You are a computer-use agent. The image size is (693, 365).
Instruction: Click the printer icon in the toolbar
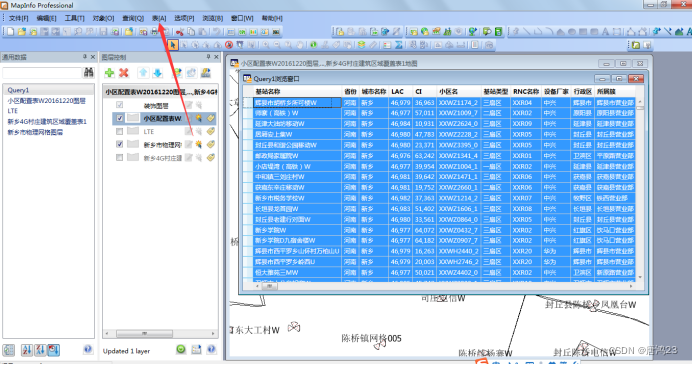(x=154, y=32)
